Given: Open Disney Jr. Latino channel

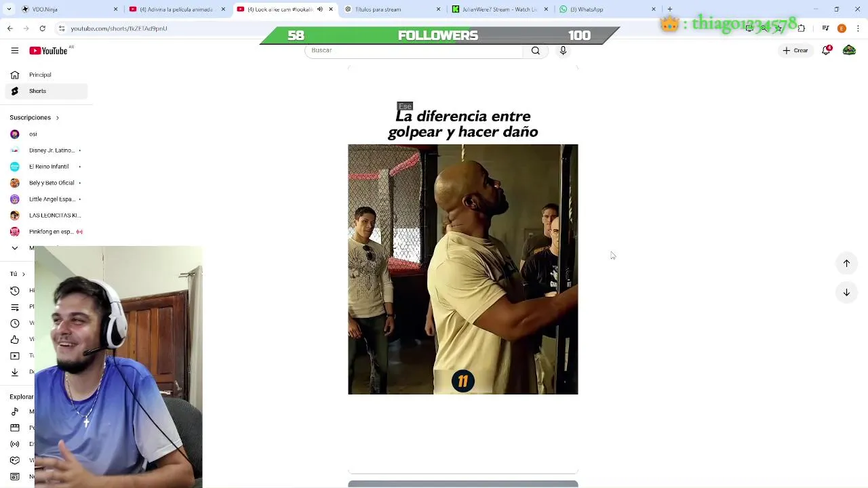Looking at the screenshot, I should click(46, 150).
